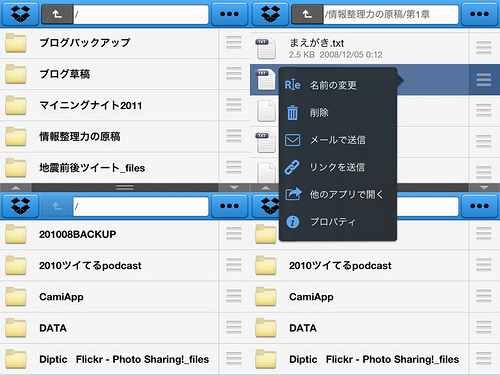500x375 pixels.
Task: Tap Dropbox logo in top-left pane
Action: tap(20, 14)
